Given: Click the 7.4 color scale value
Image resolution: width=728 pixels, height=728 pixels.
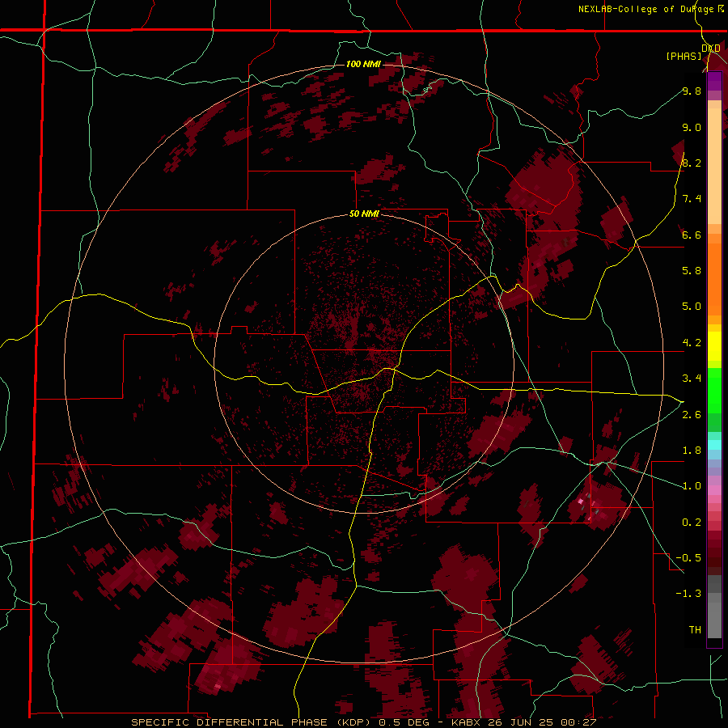Looking at the screenshot, I should pos(692,199).
